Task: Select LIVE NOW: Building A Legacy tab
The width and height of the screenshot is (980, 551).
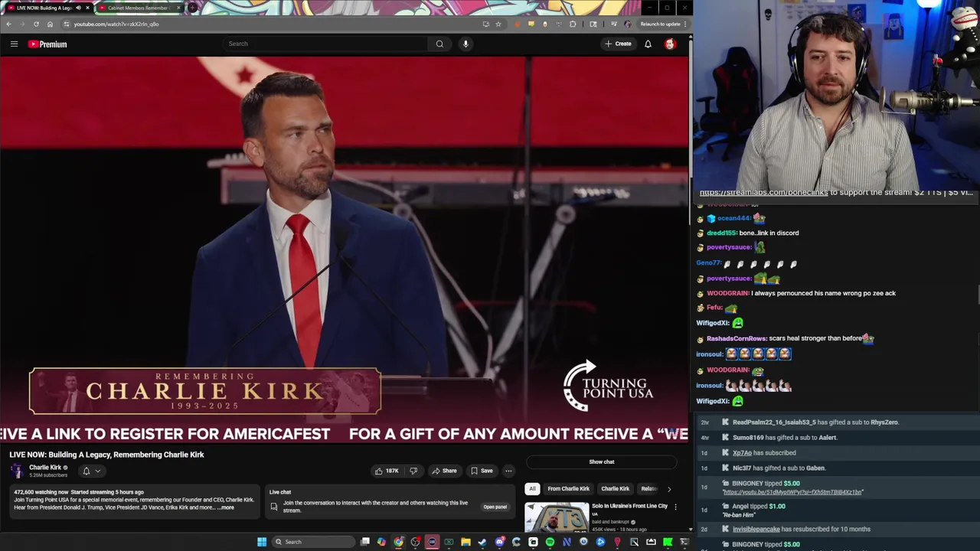Action: point(44,8)
